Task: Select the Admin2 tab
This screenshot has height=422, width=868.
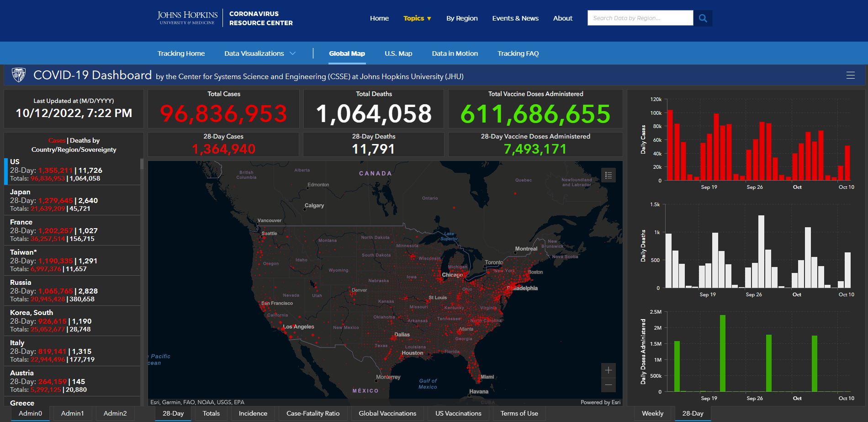Action: tap(115, 413)
